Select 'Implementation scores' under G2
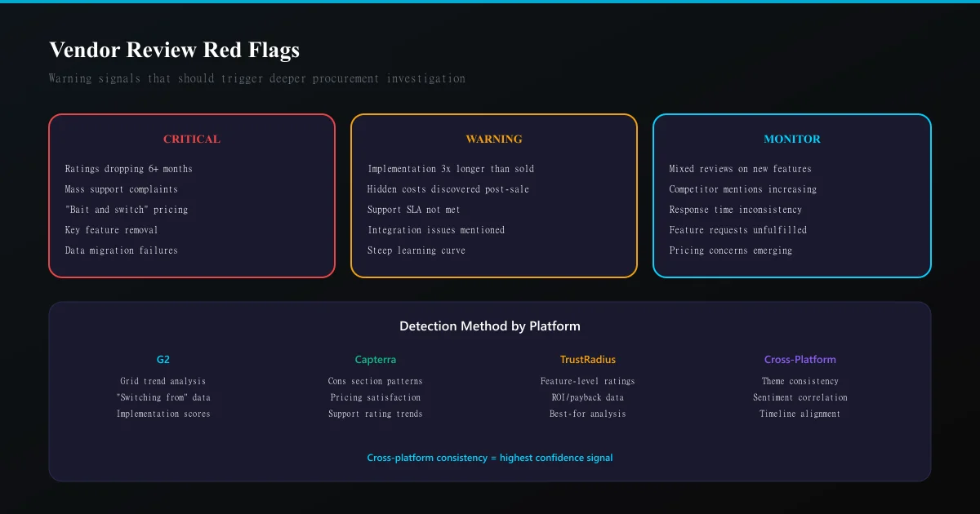980x514 pixels. (163, 414)
